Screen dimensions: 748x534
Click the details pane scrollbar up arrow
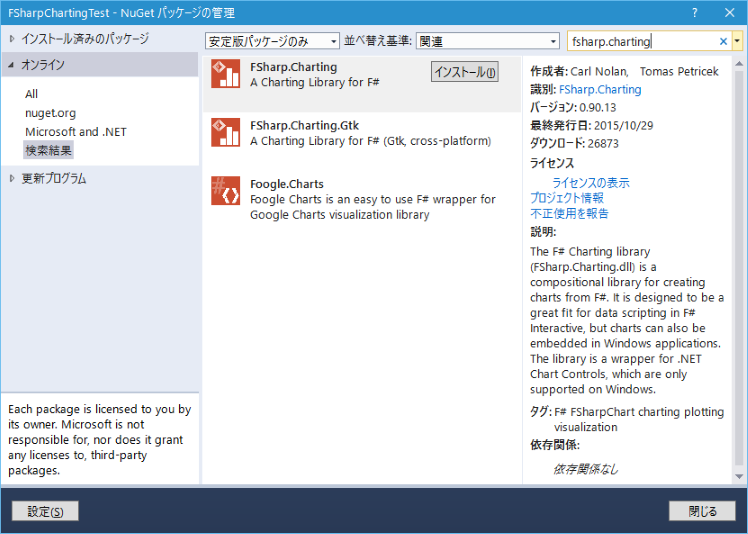[739, 63]
